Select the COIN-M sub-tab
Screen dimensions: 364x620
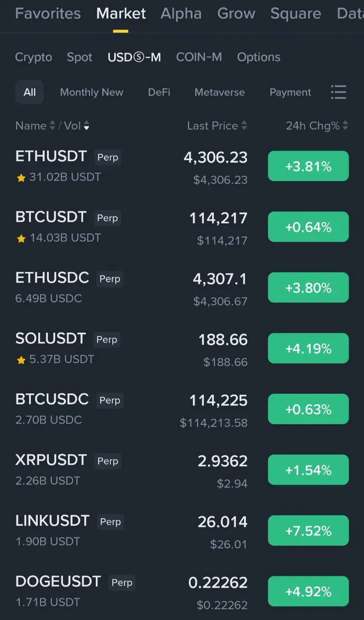199,57
